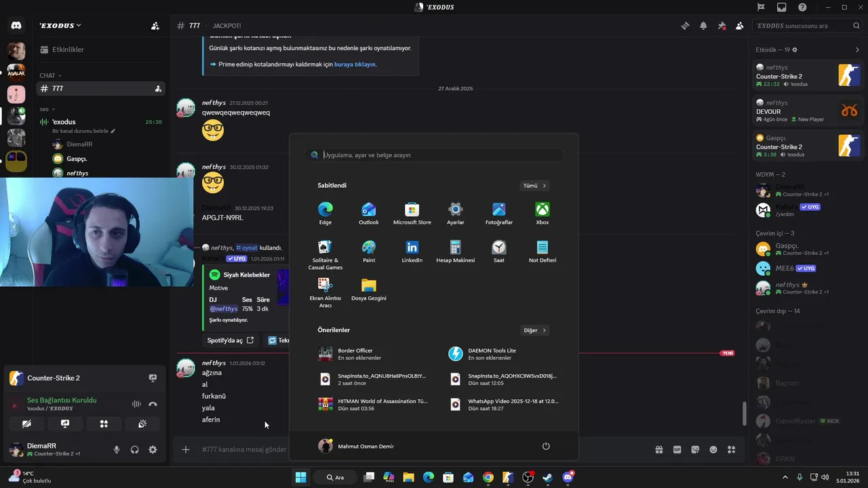Stream Counter-Strike 2 screen-share icon
868x488 pixels.
click(x=153, y=378)
